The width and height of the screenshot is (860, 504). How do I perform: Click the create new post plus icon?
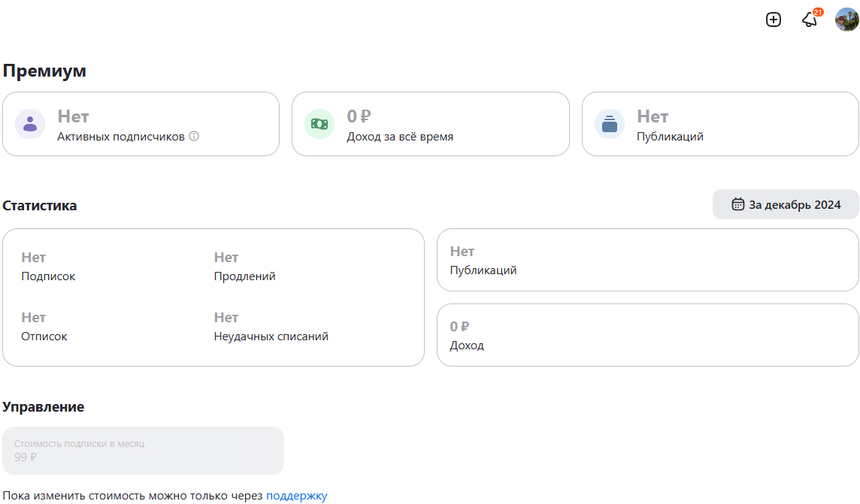774,20
